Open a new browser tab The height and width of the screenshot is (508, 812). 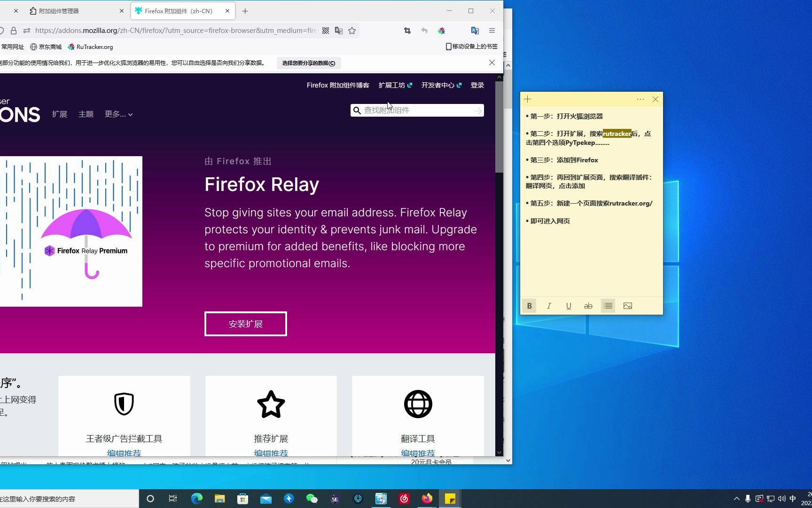point(245,11)
